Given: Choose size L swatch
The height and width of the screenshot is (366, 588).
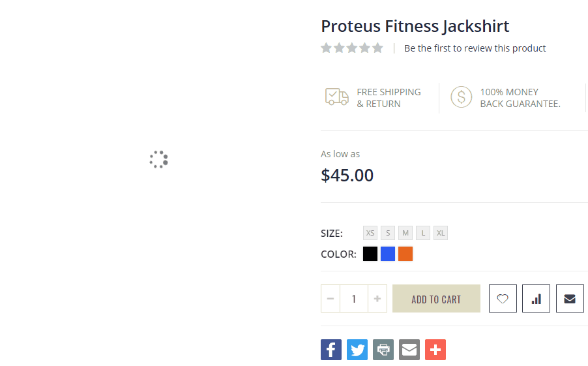Looking at the screenshot, I should point(423,233).
